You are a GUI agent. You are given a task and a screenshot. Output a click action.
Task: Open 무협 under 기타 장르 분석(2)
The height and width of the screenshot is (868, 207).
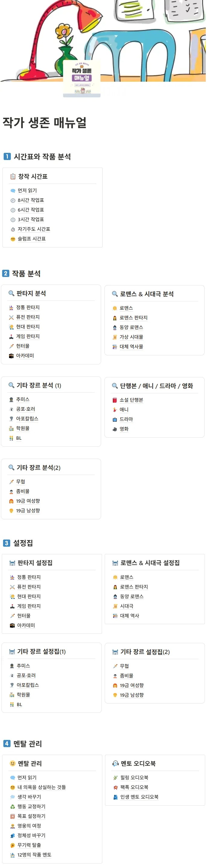[21, 482]
